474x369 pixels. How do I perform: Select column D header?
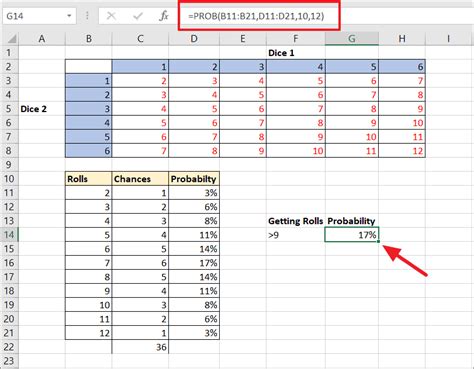[194, 39]
